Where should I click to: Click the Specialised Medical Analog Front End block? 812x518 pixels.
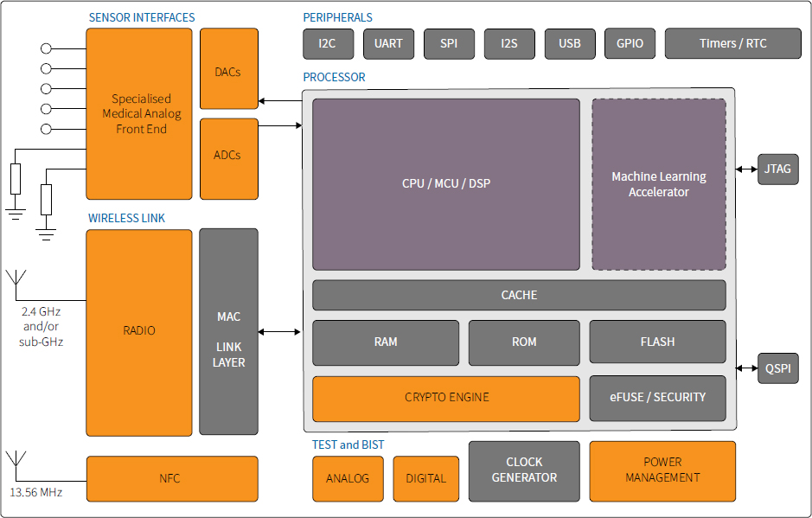coord(138,114)
